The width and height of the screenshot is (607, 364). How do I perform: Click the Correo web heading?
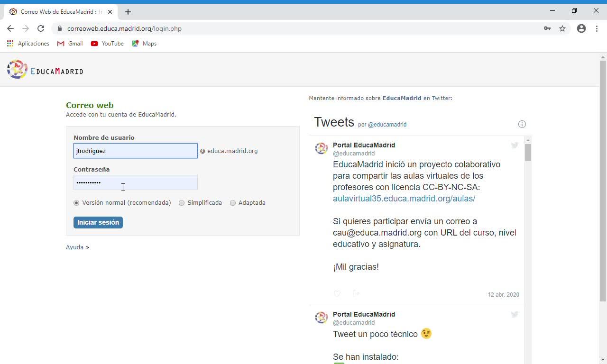point(90,105)
